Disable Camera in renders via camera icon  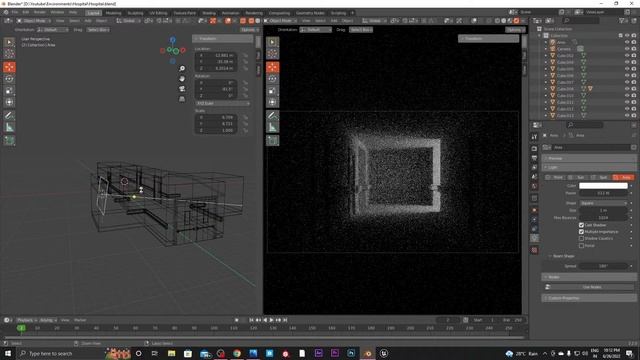pos(634,49)
